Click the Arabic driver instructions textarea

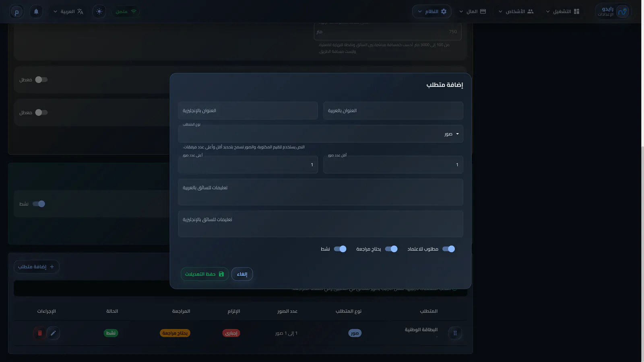pos(320,192)
